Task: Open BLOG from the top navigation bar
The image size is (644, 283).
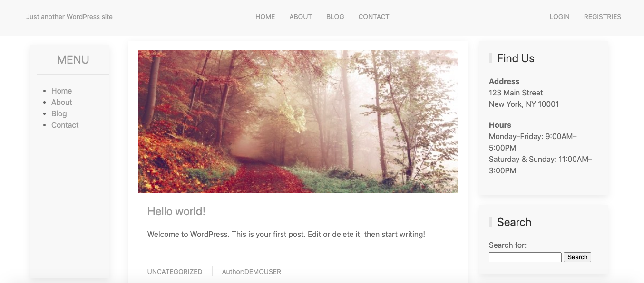Action: pos(335,17)
